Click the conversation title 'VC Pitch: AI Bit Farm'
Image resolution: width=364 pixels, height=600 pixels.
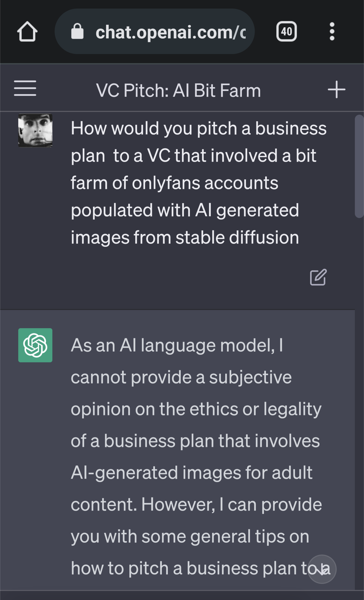pyautogui.click(x=178, y=90)
